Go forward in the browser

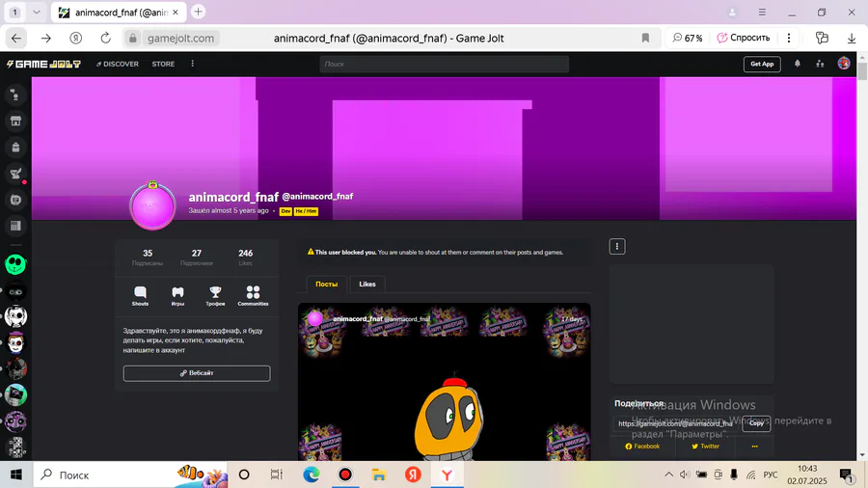pyautogui.click(x=46, y=39)
